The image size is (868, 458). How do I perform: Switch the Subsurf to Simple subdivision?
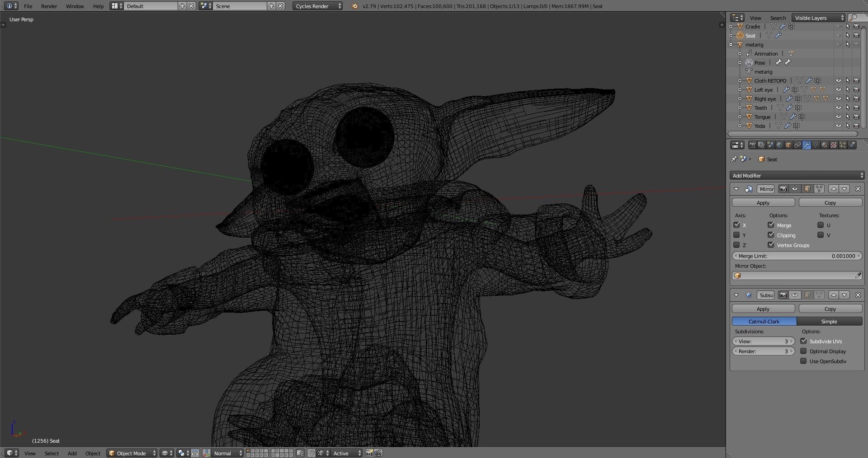[x=829, y=321]
